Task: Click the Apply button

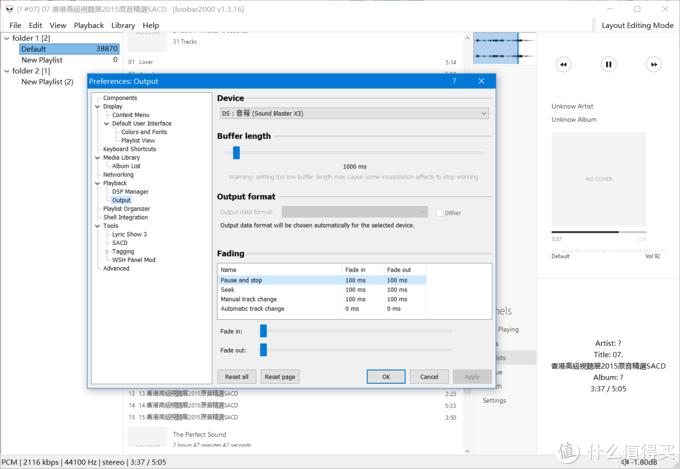Action: (472, 377)
